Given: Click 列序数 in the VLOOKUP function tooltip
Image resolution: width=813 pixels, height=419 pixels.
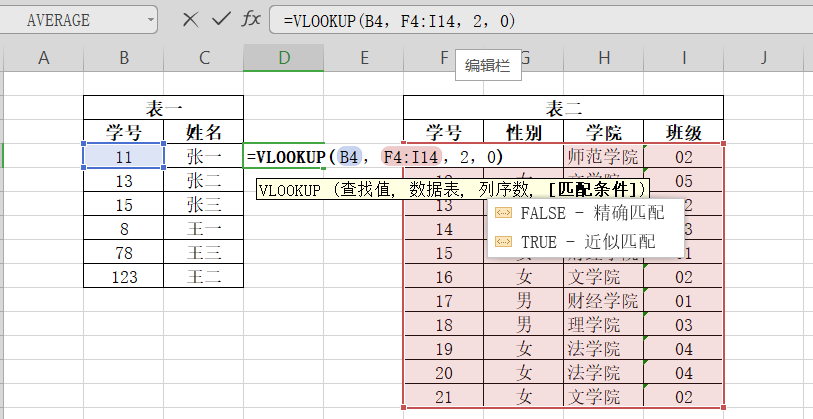Looking at the screenshot, I should (x=502, y=190).
